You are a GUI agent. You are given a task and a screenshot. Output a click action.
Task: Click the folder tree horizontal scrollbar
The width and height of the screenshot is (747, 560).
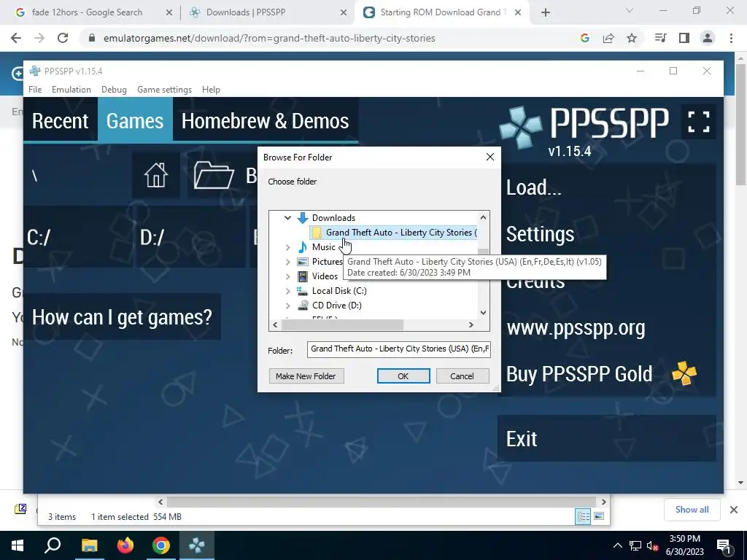pos(341,324)
